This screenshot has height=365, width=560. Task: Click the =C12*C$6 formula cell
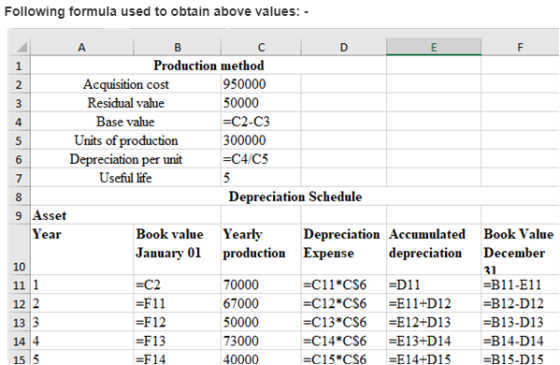click(344, 304)
